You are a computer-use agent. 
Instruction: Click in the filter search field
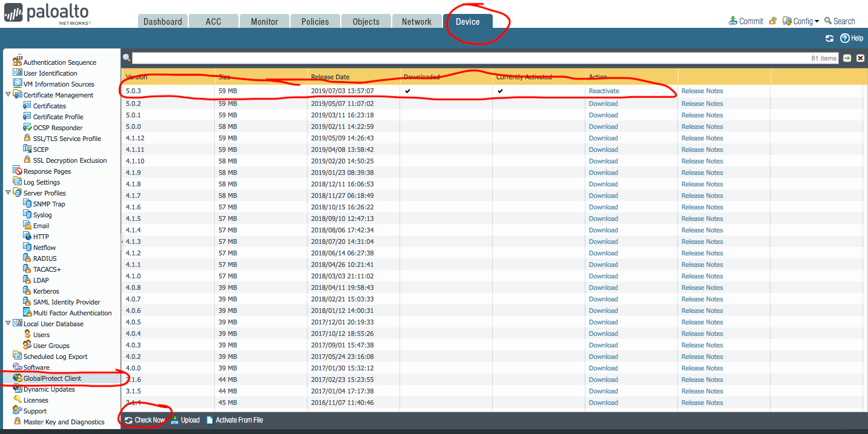[x=472, y=58]
